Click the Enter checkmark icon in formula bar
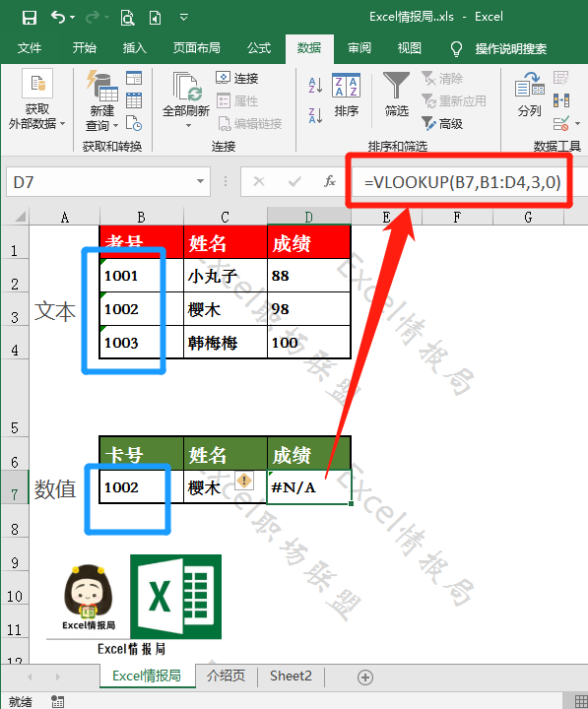Image resolution: width=588 pixels, height=709 pixels. click(294, 182)
